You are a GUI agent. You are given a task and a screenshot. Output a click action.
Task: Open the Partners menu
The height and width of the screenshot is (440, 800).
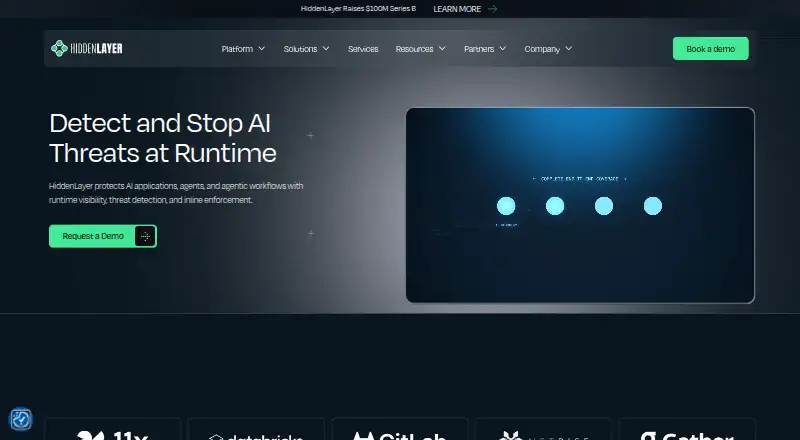coord(479,49)
